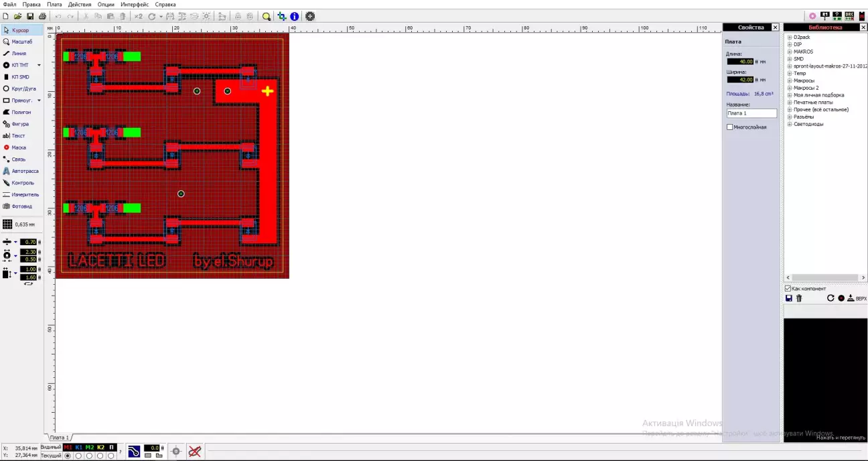Close the Свойства properties panel
This screenshot has width=868, height=461.
click(x=776, y=27)
